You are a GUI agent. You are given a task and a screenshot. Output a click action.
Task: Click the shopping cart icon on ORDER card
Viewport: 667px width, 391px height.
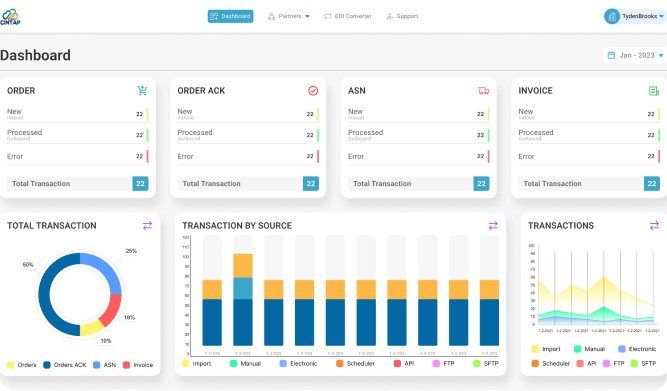coord(143,91)
